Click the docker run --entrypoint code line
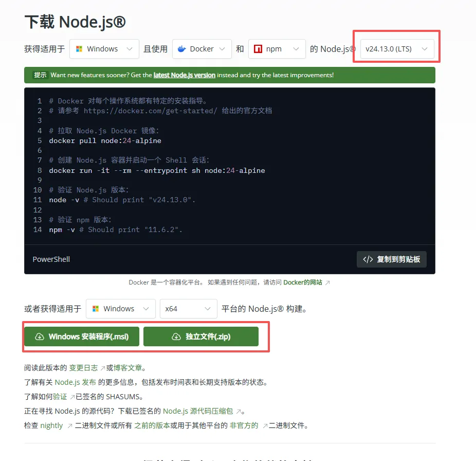Image resolution: width=476 pixels, height=461 pixels. pos(157,170)
